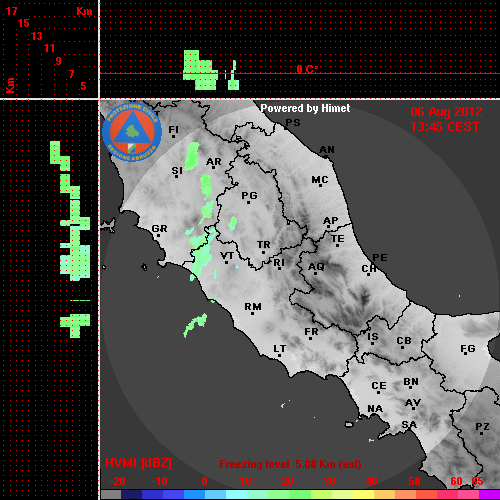Click the IS city label
This screenshot has width=500, height=500.
[x=373, y=337]
